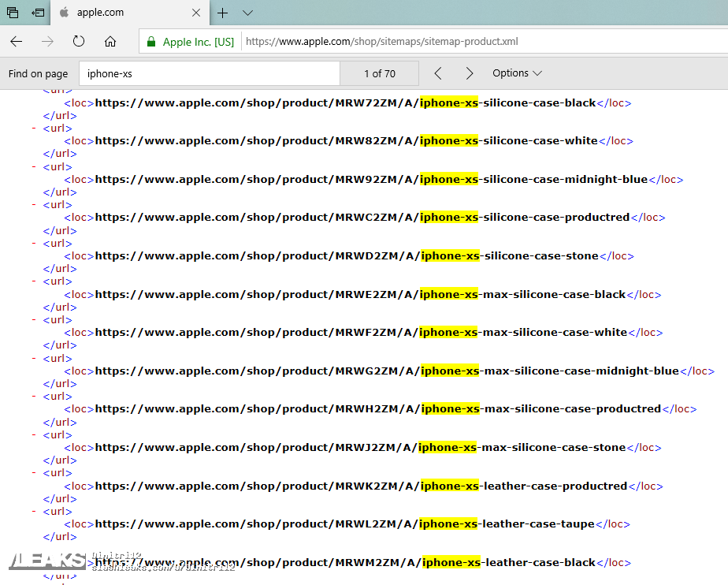This screenshot has width=728, height=585.
Task: Edit the iphone-xs find text field
Action: click(210, 73)
